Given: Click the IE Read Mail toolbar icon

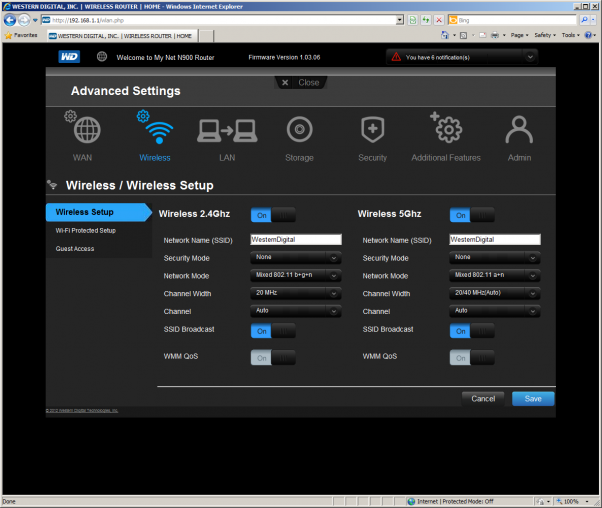Looking at the screenshot, I should pos(483,35).
